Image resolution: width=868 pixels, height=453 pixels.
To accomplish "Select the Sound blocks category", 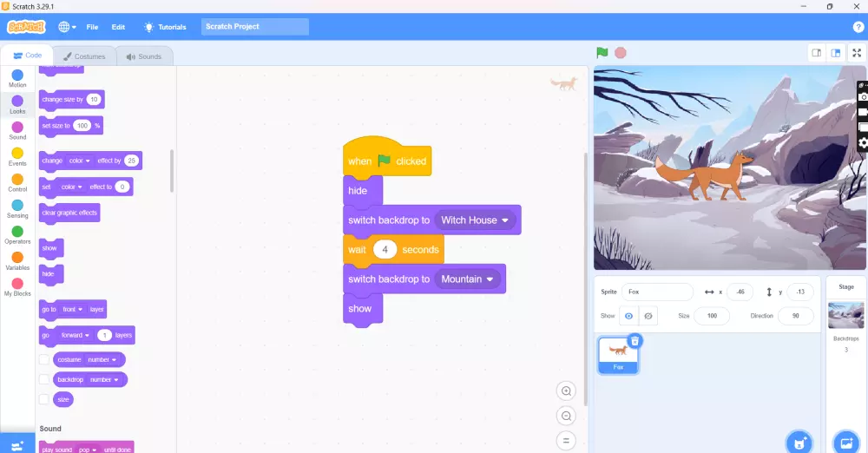I will (x=17, y=131).
